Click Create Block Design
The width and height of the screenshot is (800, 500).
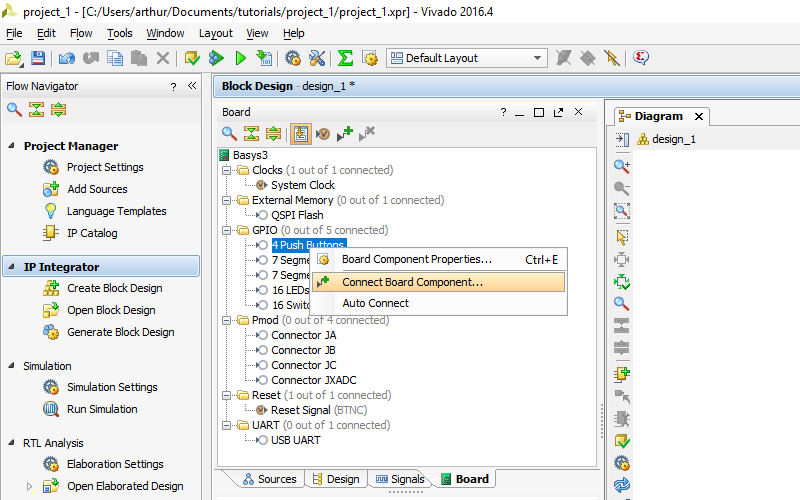115,288
